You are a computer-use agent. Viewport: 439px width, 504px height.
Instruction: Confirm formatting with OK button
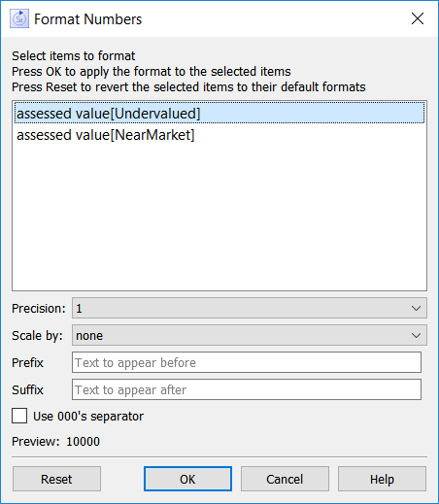[187, 479]
